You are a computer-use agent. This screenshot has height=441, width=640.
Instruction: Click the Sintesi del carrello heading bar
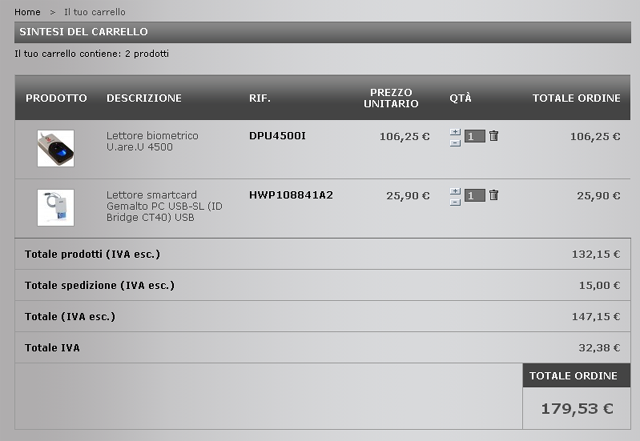point(322,32)
